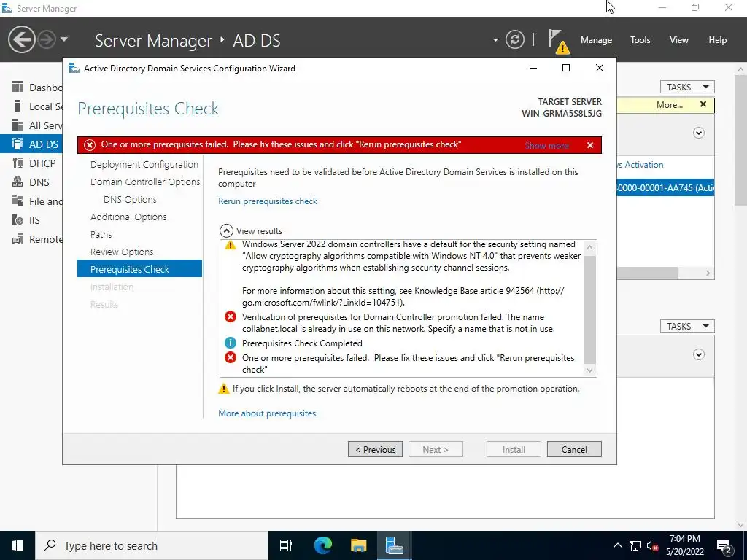Open More about prerequisites link

pyautogui.click(x=267, y=413)
